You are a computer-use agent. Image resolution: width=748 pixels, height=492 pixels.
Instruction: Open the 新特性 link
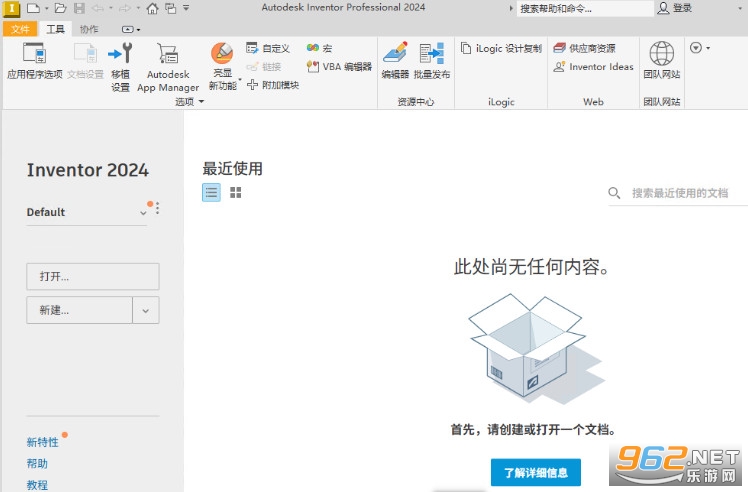(42, 442)
